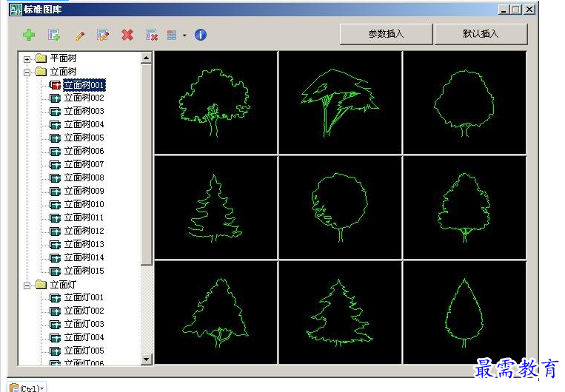
Task: Select tree item 立面树001
Action: tap(84, 85)
